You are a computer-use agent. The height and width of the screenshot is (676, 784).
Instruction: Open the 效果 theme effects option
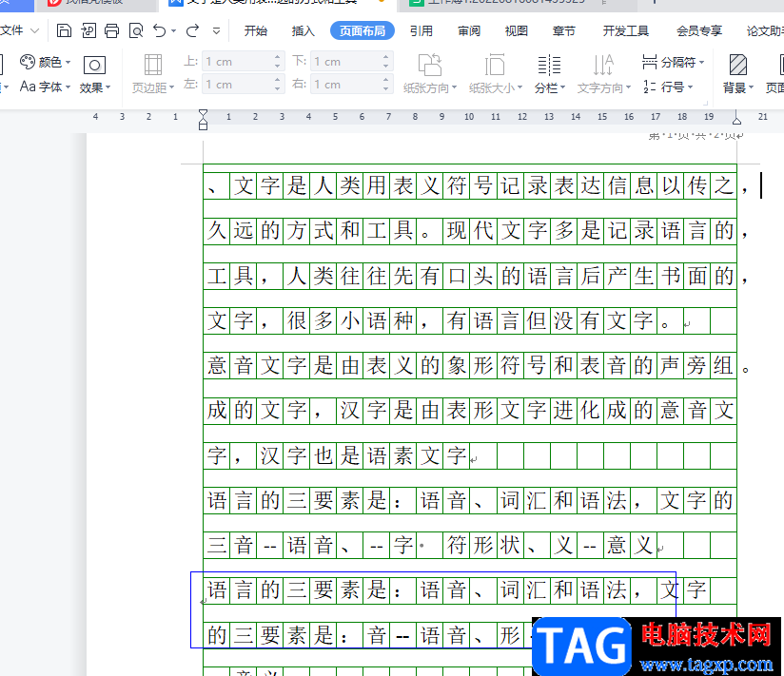coord(94,75)
